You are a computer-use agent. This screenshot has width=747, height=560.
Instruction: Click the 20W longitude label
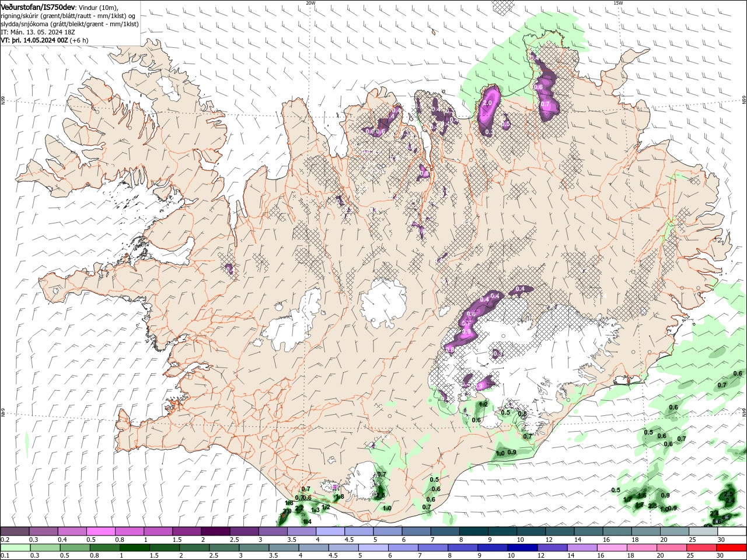pos(310,3)
